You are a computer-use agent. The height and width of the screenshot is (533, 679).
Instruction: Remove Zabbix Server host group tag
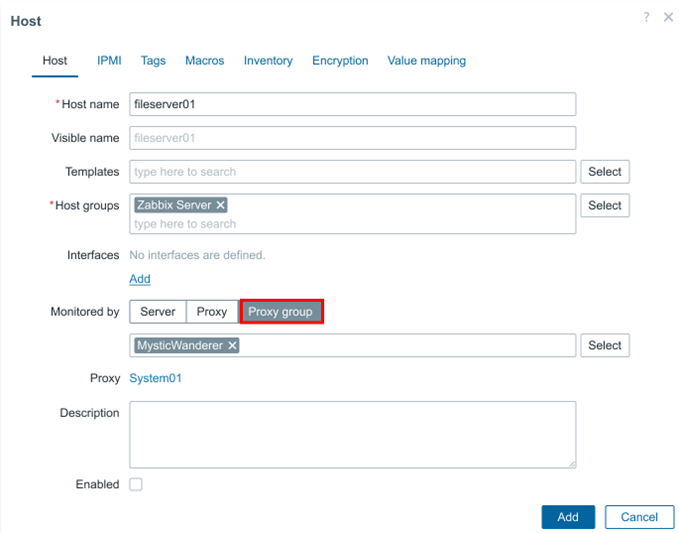(x=220, y=205)
